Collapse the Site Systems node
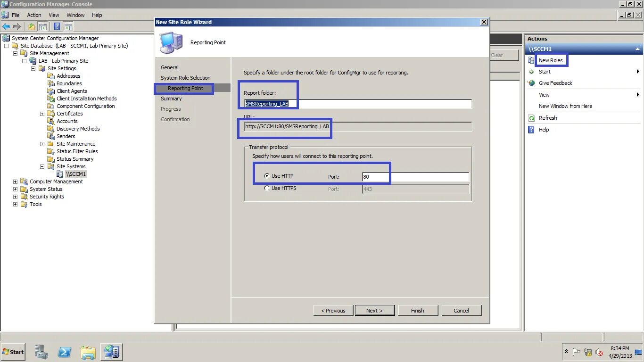The image size is (644, 362). [42, 166]
